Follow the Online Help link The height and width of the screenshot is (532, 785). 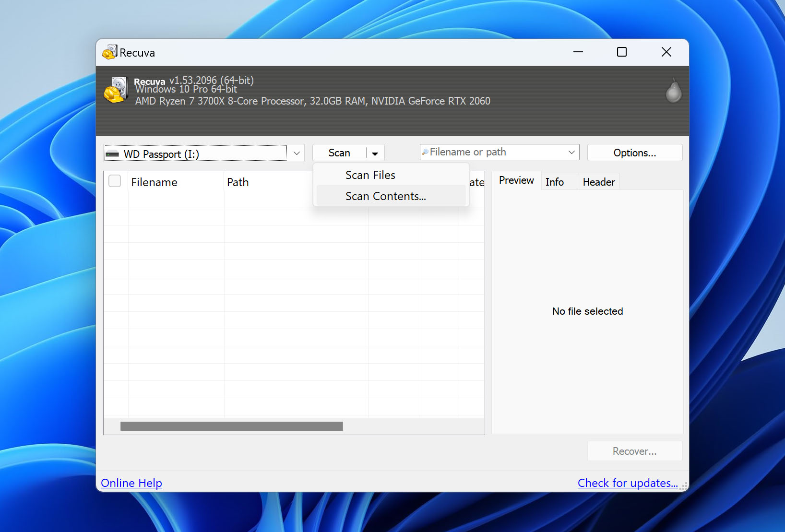click(x=131, y=483)
